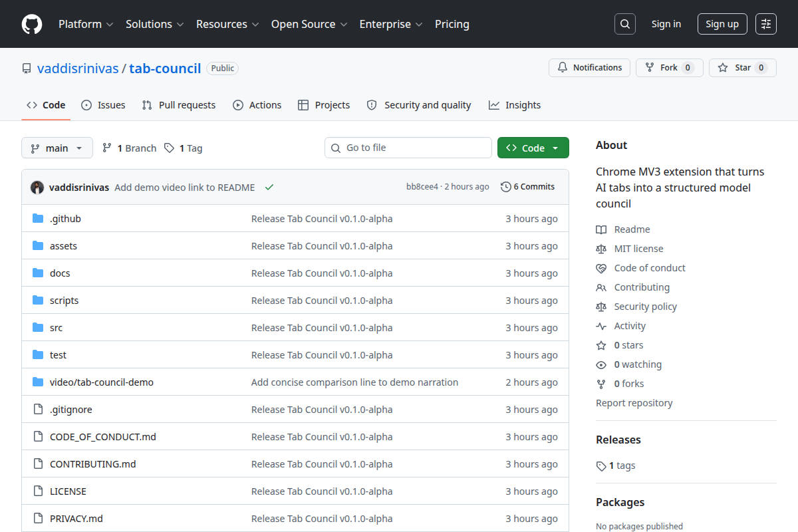The width and height of the screenshot is (798, 532).
Task: Open the 0 stars link in About
Action: click(x=628, y=345)
